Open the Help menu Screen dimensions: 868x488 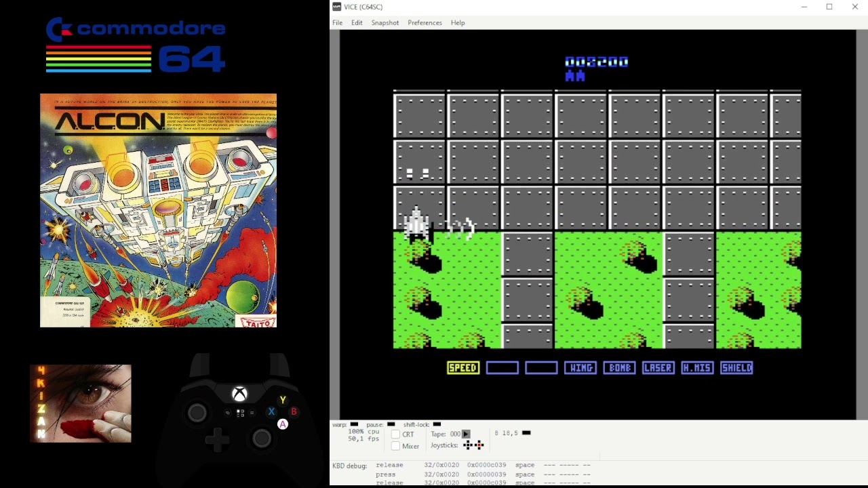click(x=458, y=23)
